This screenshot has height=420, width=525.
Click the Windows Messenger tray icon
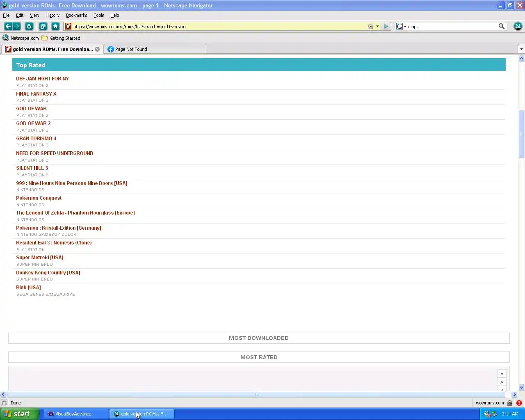click(x=487, y=414)
